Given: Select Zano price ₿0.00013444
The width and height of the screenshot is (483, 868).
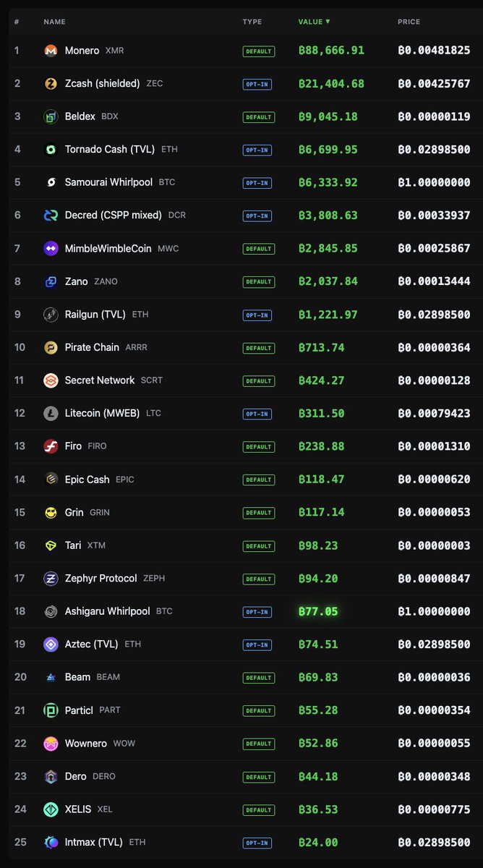Looking at the screenshot, I should tap(434, 281).
